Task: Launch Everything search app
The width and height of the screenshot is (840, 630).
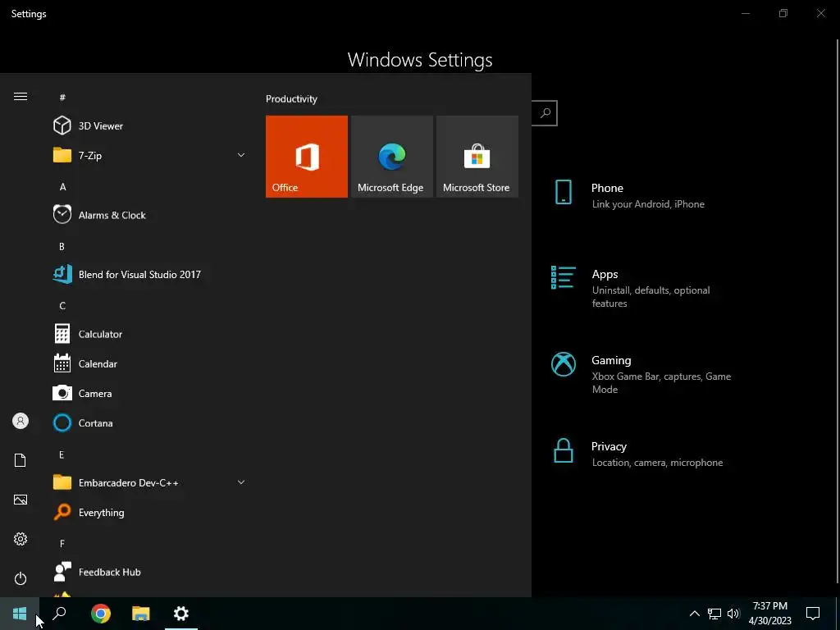Action: pyautogui.click(x=150, y=513)
